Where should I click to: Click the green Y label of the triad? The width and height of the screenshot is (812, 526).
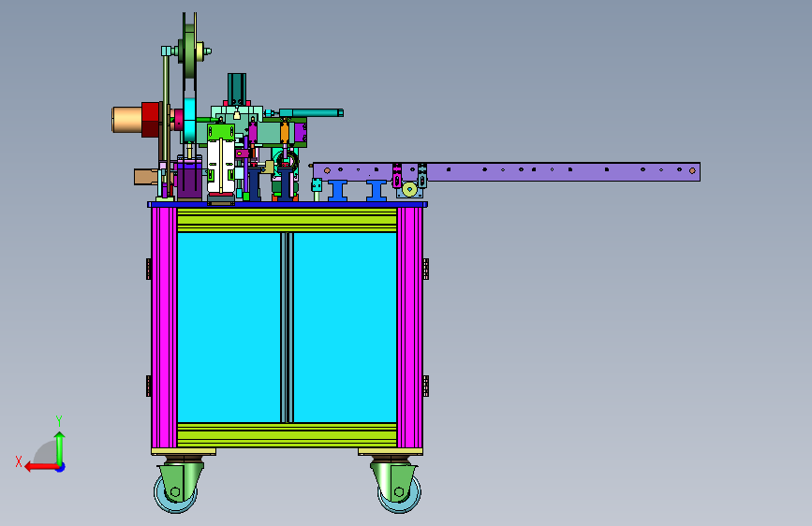click(x=59, y=420)
